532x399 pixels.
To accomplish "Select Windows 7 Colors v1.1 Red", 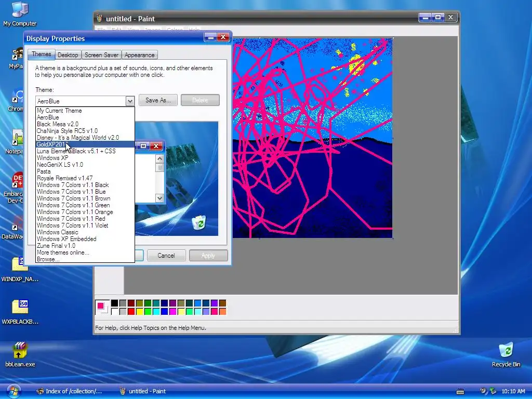I will click(85, 219).
